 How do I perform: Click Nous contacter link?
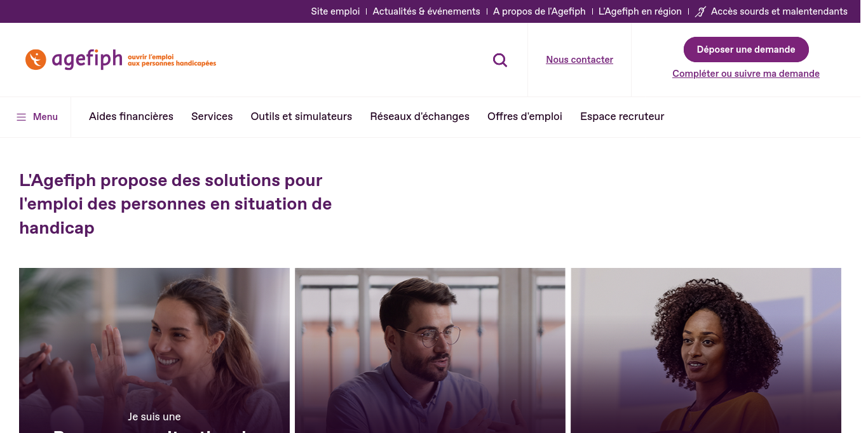[580, 60]
